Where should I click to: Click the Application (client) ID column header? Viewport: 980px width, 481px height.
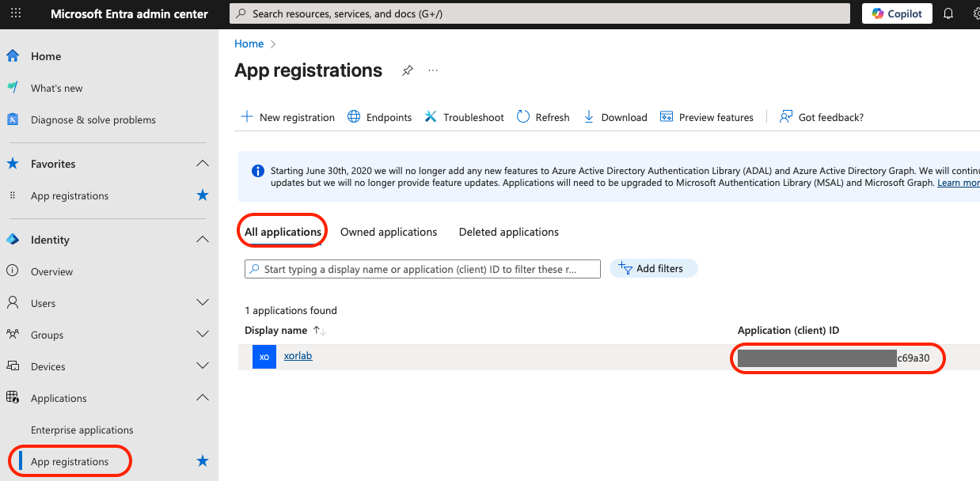[x=788, y=330]
